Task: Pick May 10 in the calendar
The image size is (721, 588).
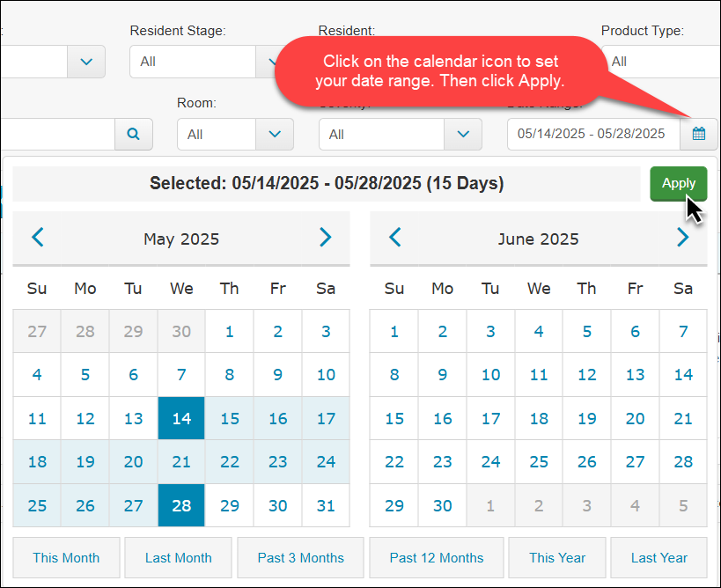Action: (326, 374)
